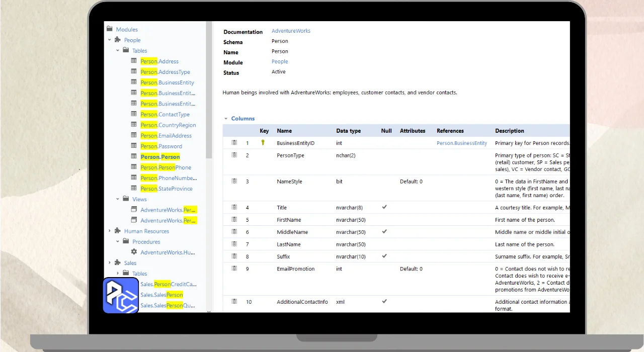Collapse the Tables folder under People

118,50
